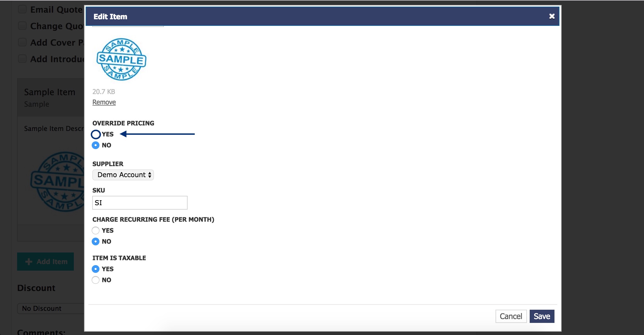Select NO for Item Is Taxable
The width and height of the screenshot is (644, 335).
96,280
